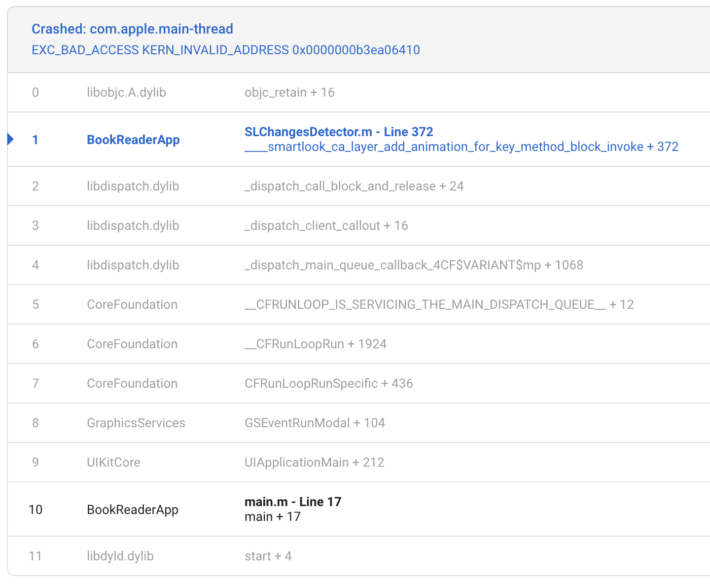The width and height of the screenshot is (710, 588).
Task: Click UIApplicationMain + 212
Action: [x=314, y=462]
